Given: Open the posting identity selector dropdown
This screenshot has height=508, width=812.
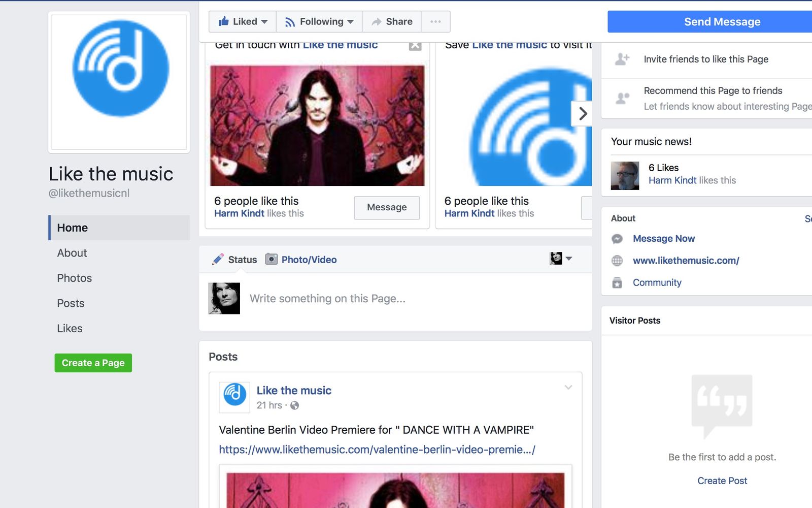Looking at the screenshot, I should (x=561, y=259).
